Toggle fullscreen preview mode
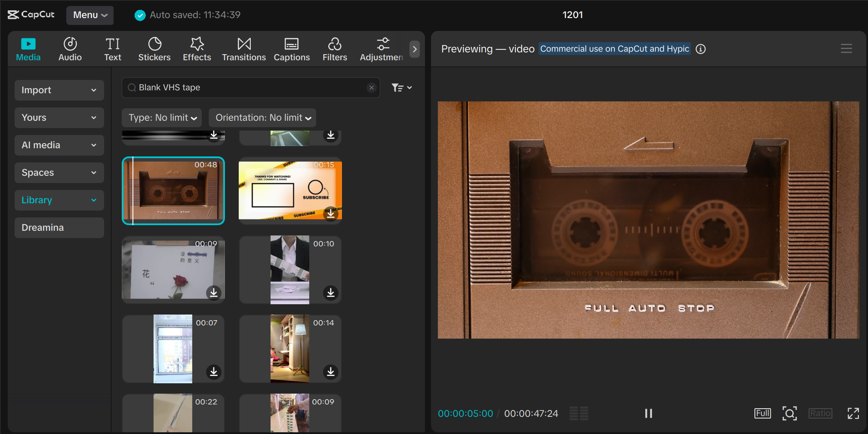 coord(853,413)
